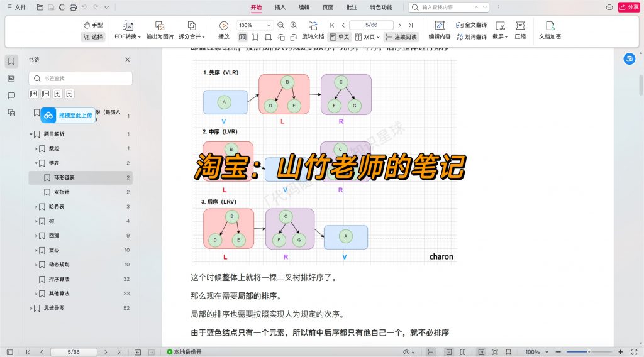Open the floating blue assistant icon

coord(629,59)
